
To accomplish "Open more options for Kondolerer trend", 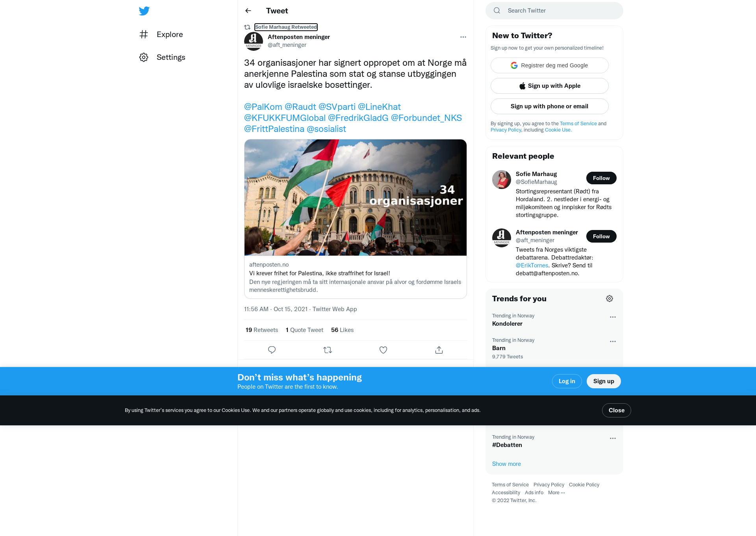I will (613, 317).
